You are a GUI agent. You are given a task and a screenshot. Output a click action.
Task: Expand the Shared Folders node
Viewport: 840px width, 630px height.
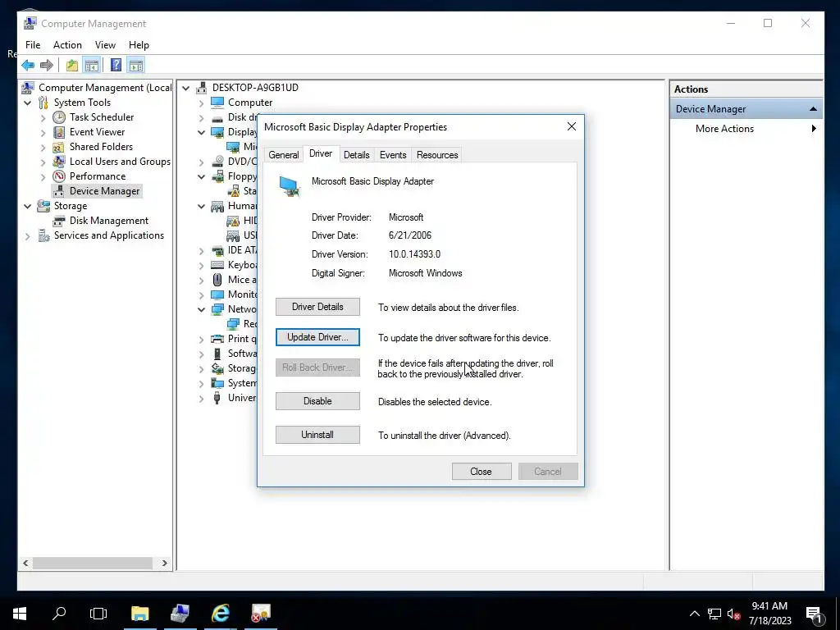(43, 147)
